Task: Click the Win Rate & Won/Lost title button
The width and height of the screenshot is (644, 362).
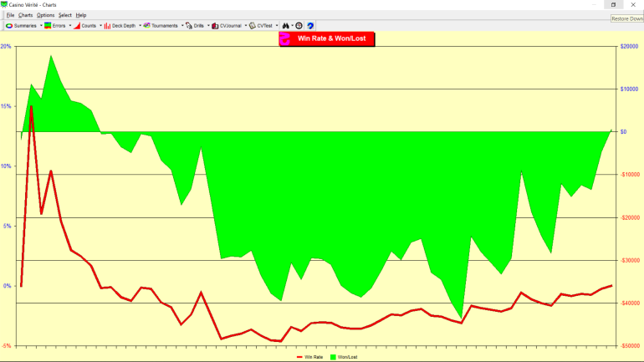Action: point(326,38)
